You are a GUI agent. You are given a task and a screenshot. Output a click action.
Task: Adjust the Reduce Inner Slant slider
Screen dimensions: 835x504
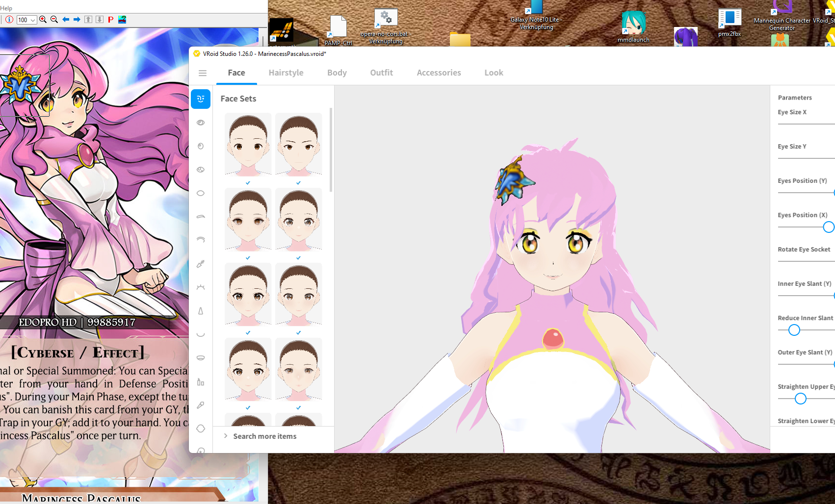tap(793, 330)
